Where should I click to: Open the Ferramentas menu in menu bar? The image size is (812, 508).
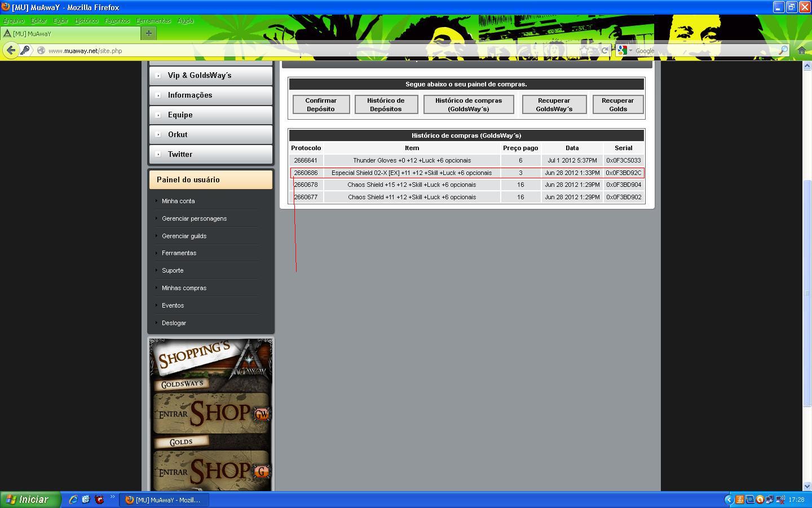click(153, 20)
